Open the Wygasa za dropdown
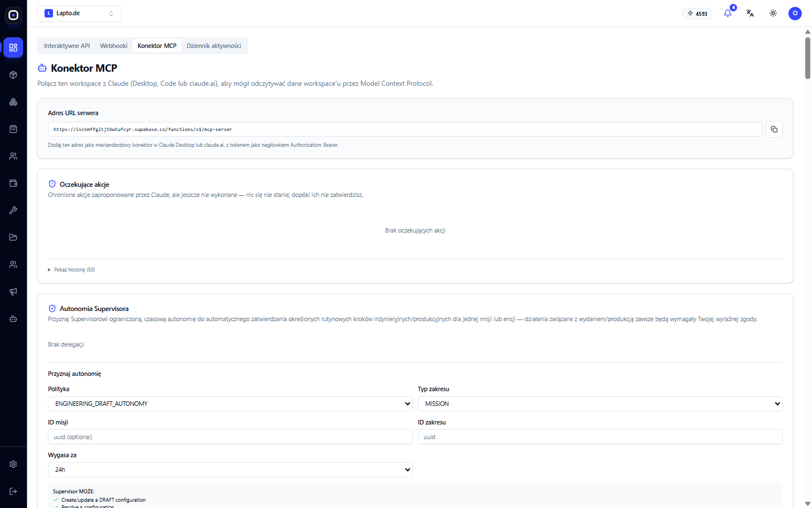This screenshot has height=508, width=812. (230, 470)
